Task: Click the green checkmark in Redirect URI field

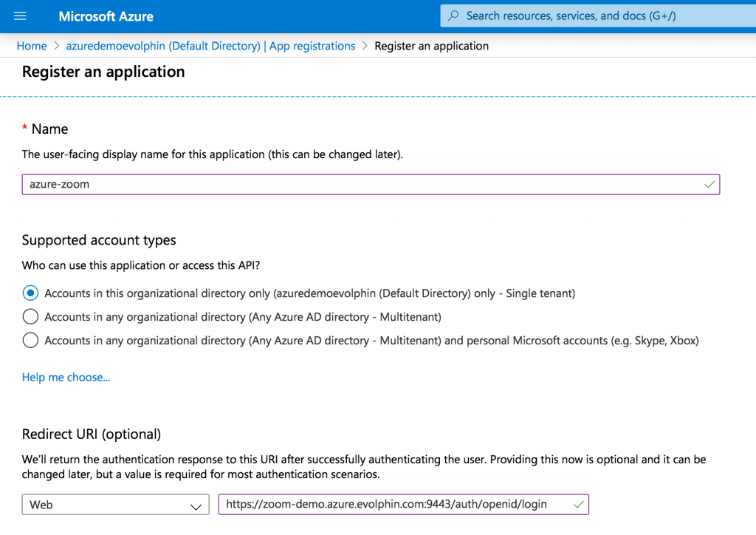Action: [x=579, y=504]
